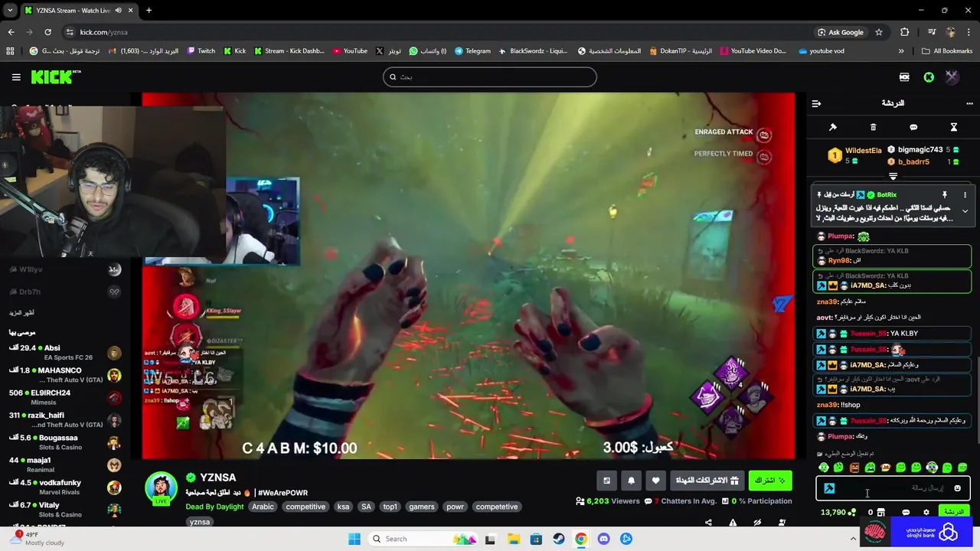Open the Twitch bookmark
The height and width of the screenshot is (551, 980).
click(x=201, y=51)
